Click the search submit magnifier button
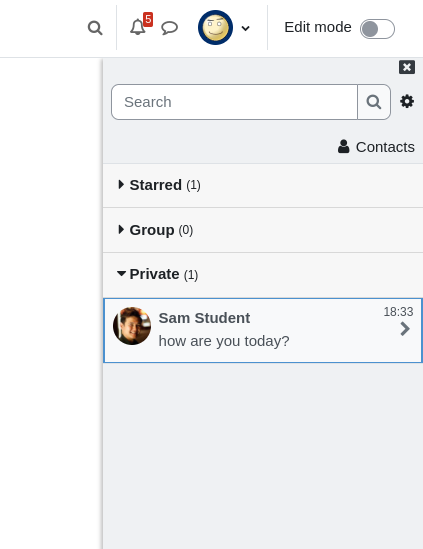The image size is (423, 549). point(374,102)
